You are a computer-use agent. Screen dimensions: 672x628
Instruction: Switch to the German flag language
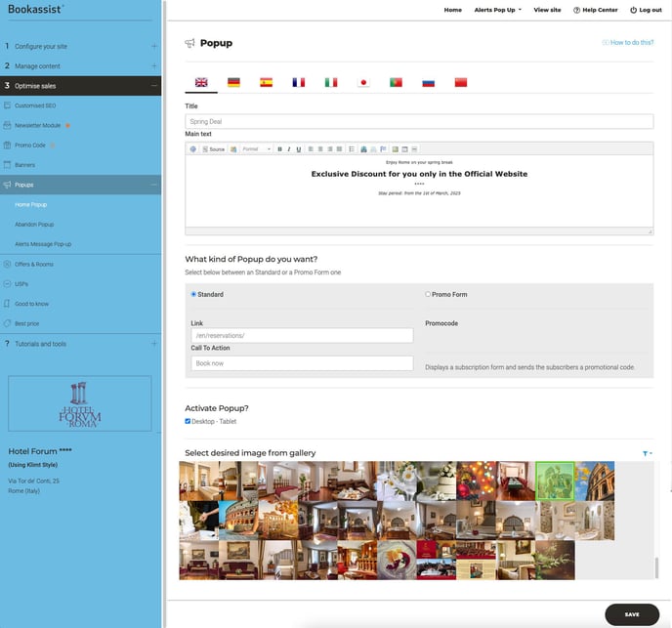(233, 83)
